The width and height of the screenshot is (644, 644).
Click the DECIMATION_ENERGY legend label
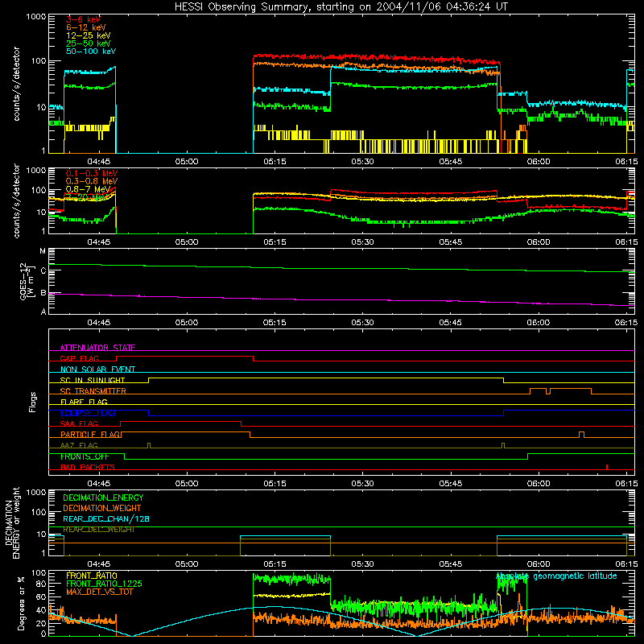(103, 497)
